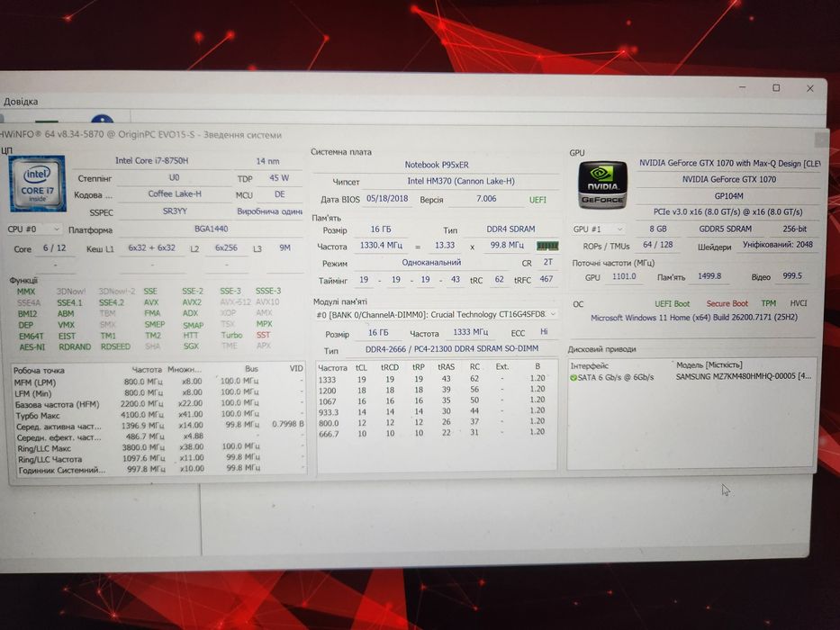Select the 933.3 timing table row
This screenshot has width=840, height=630.
[x=432, y=411]
